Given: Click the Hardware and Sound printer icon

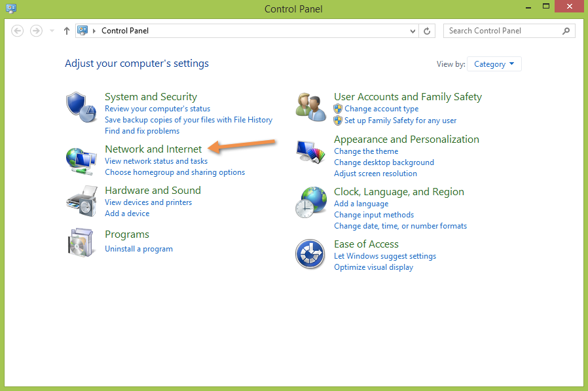Looking at the screenshot, I should tap(81, 201).
